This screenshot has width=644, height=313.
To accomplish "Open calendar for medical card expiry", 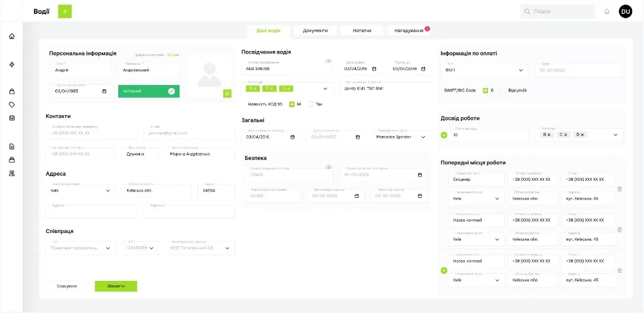I will pos(419,175).
